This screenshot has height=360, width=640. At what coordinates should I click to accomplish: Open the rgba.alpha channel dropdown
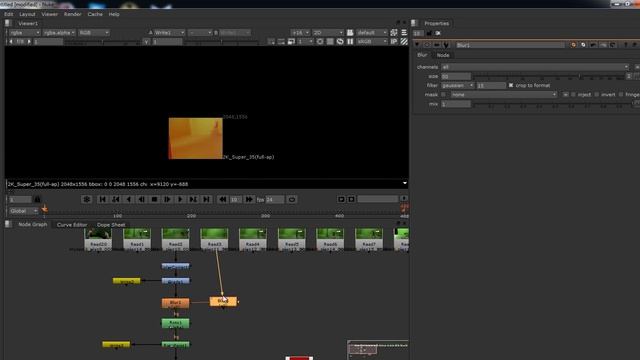(x=59, y=33)
